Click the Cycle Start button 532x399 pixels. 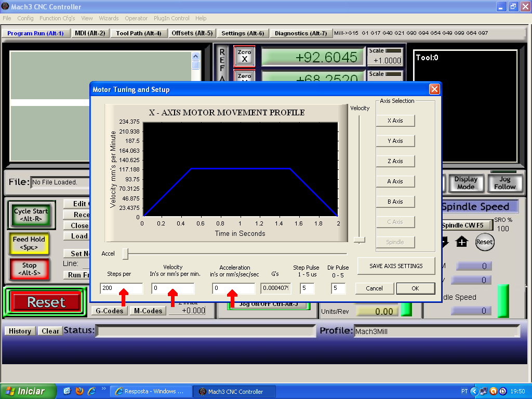31,215
